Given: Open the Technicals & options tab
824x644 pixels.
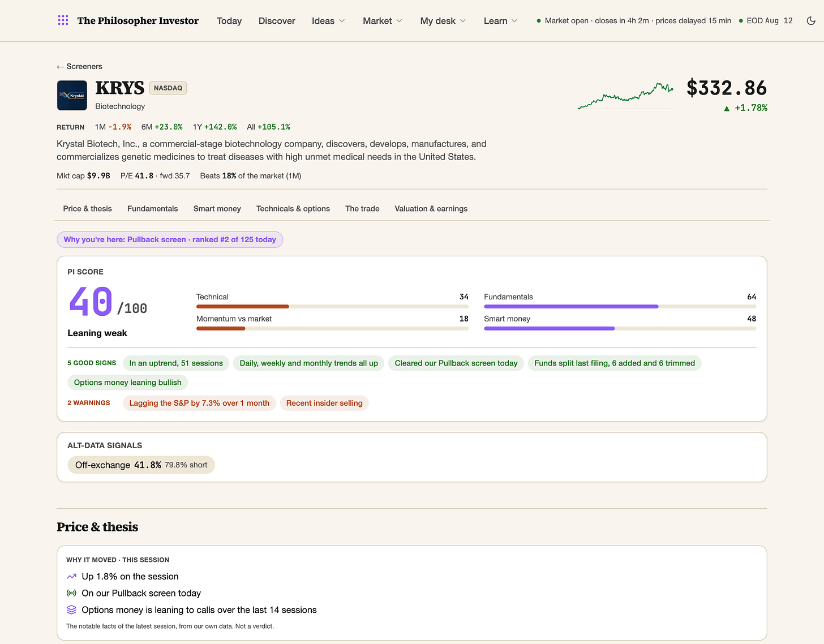Looking at the screenshot, I should 293,209.
